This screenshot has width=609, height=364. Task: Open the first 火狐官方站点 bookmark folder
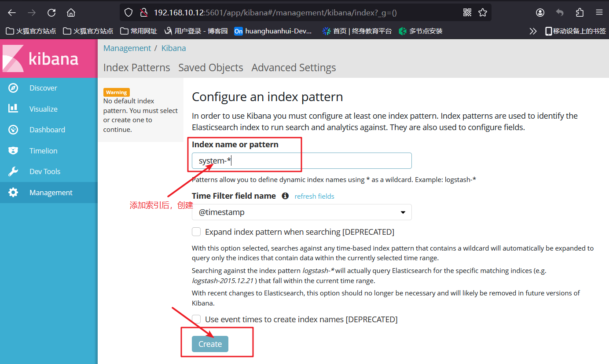[31, 31]
